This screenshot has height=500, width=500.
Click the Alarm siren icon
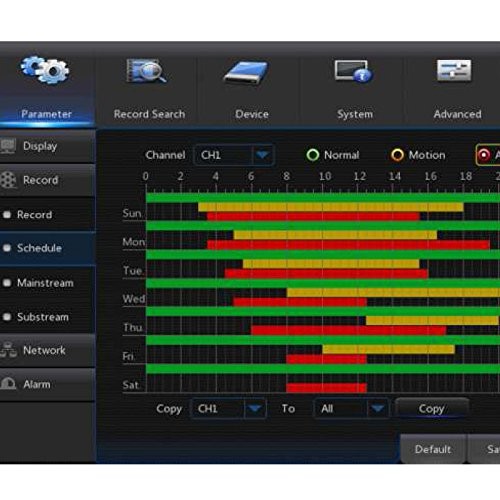click(x=8, y=384)
